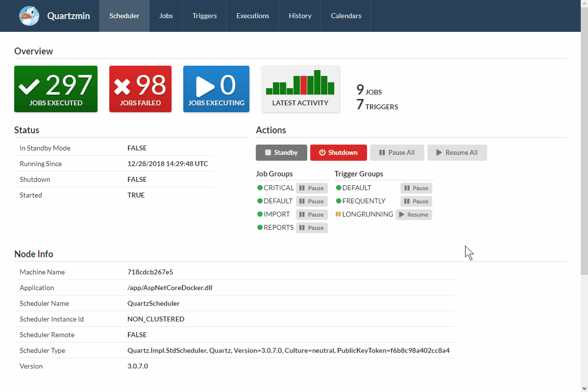Image resolution: width=588 pixels, height=392 pixels.
Task: Pause the REPORTS job group
Action: (312, 227)
